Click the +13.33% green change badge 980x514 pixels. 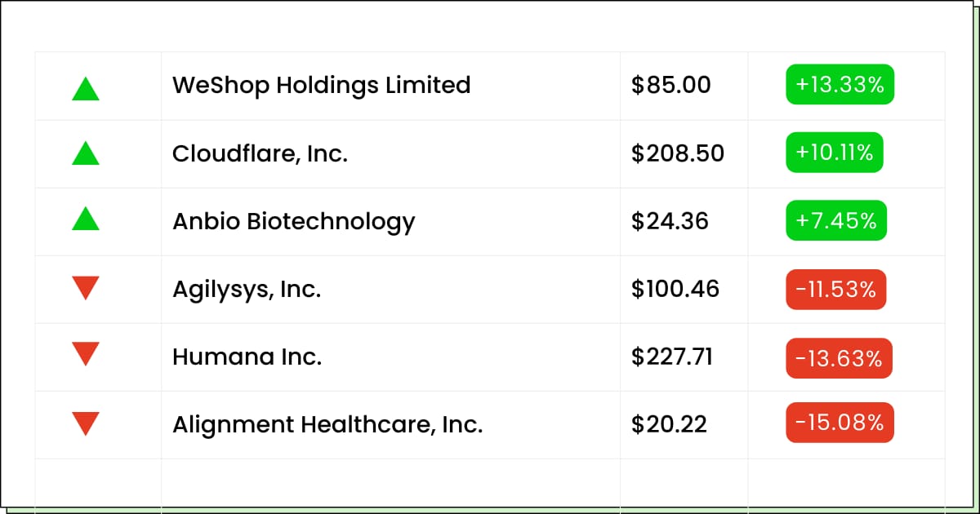840,85
